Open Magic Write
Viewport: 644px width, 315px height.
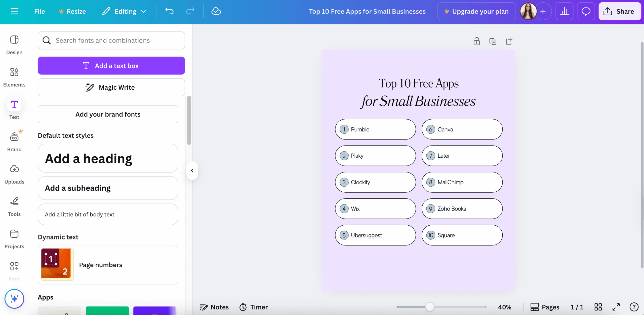pyautogui.click(x=111, y=87)
